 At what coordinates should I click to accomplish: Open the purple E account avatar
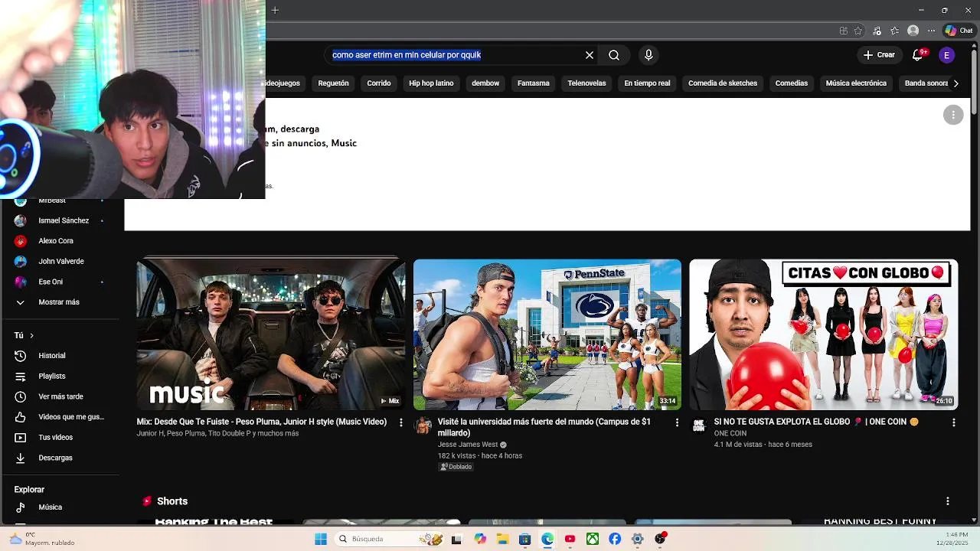click(947, 55)
